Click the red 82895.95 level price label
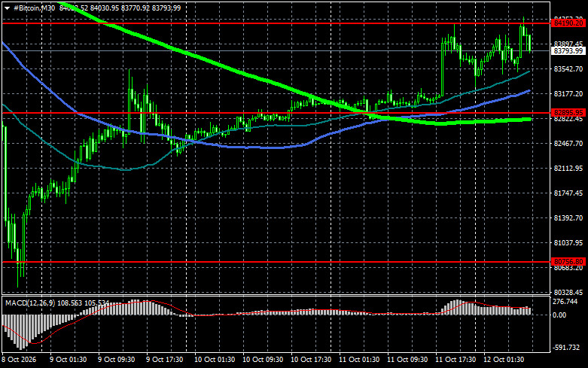The image size is (588, 368). tap(568, 112)
